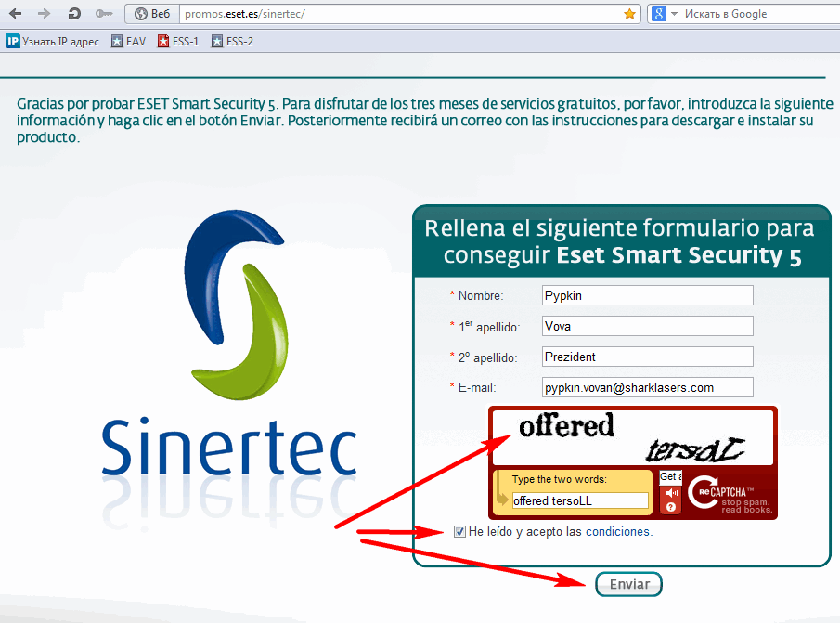Click the Веб site badge in address bar

point(152,13)
